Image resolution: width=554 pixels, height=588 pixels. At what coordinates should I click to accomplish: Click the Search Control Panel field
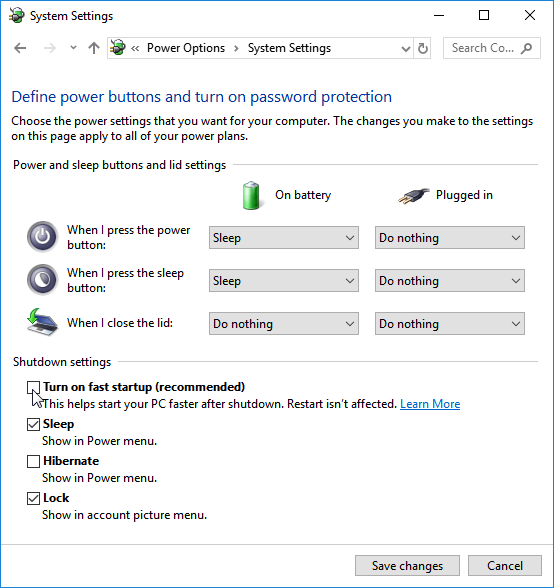pos(492,48)
